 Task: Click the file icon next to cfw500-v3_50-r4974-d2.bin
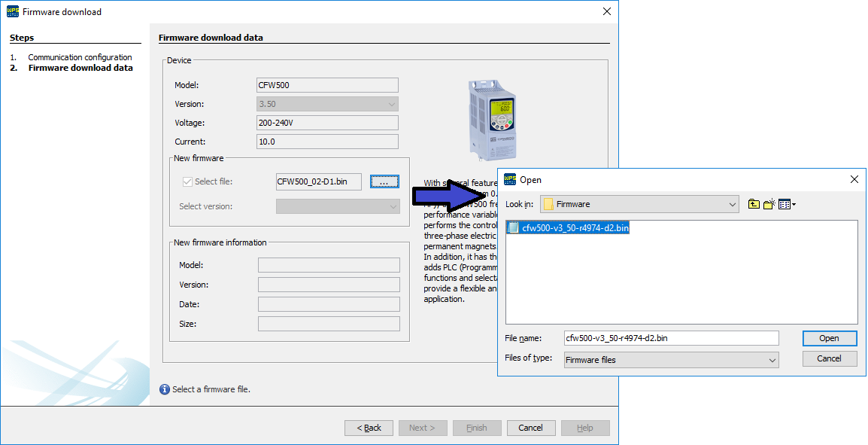tap(514, 228)
